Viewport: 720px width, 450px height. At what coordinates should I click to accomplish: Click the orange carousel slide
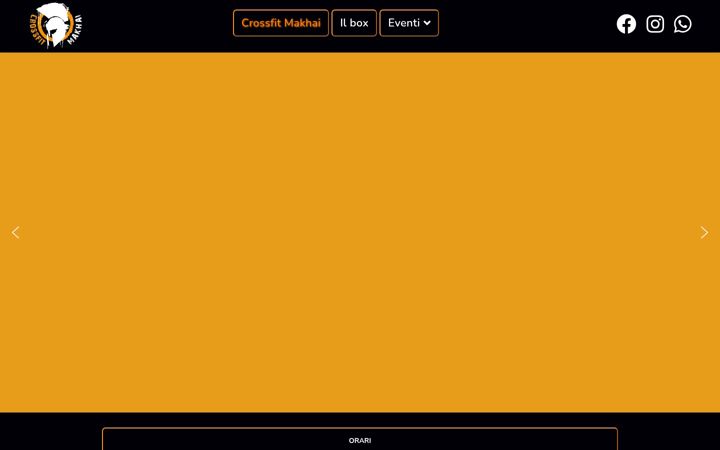click(360, 232)
